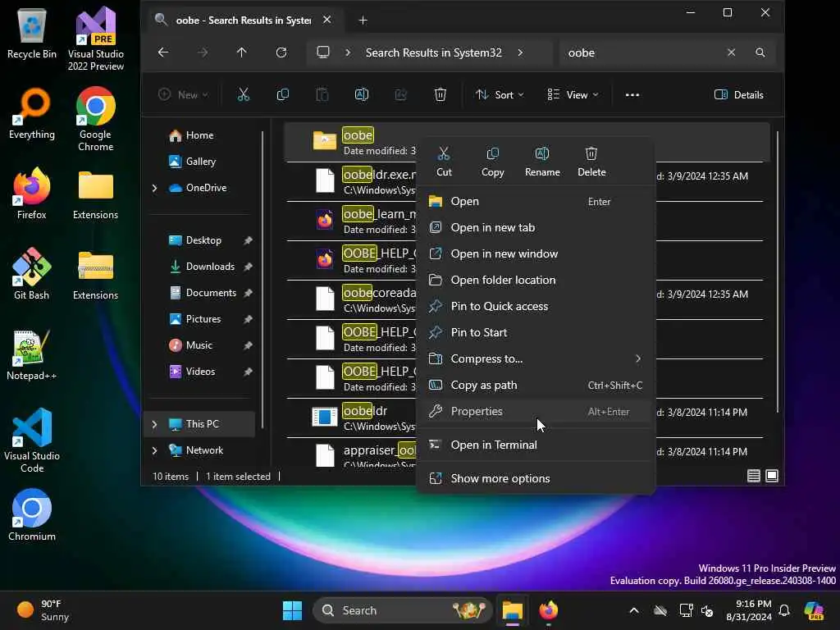Select the oobeldr.exe file result
The width and height of the screenshot is (840, 630).
[x=351, y=181]
